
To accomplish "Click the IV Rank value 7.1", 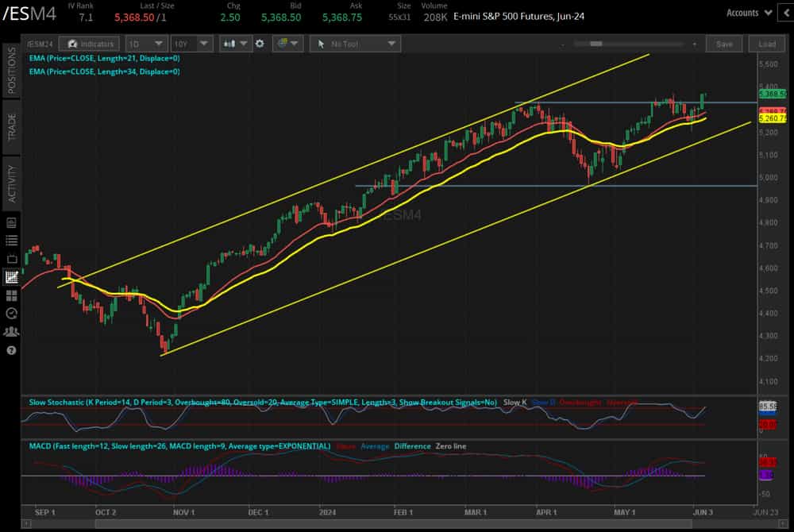I will click(86, 17).
